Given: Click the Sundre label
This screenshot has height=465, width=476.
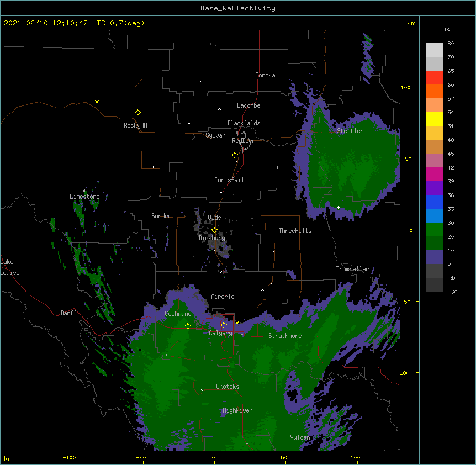Looking at the screenshot, I should point(161,216).
